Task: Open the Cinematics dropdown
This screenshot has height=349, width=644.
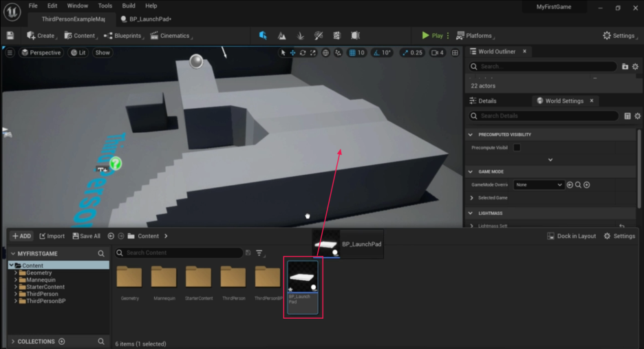Action: [171, 36]
